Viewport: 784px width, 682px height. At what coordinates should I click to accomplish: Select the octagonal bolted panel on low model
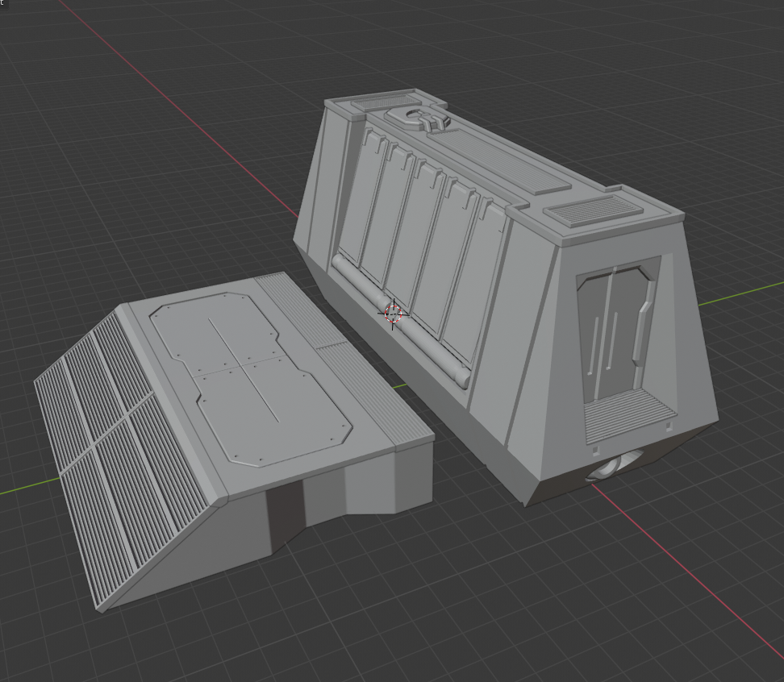251,379
